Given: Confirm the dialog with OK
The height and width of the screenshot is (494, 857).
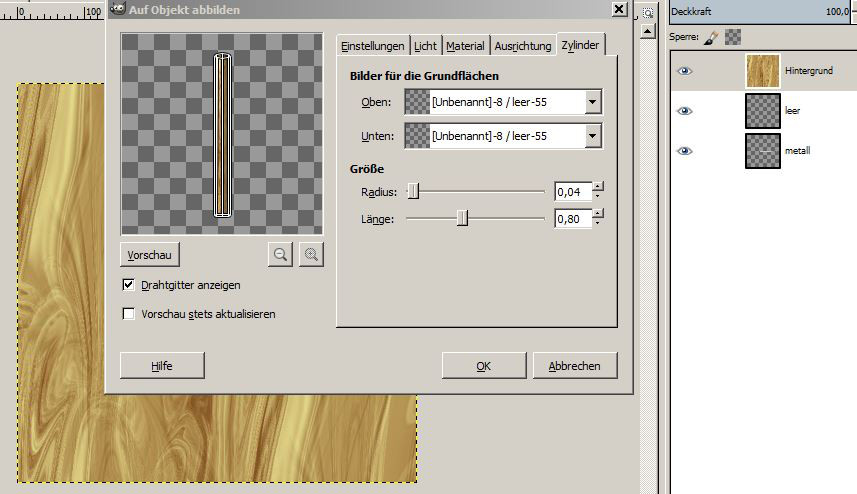Looking at the screenshot, I should (483, 366).
